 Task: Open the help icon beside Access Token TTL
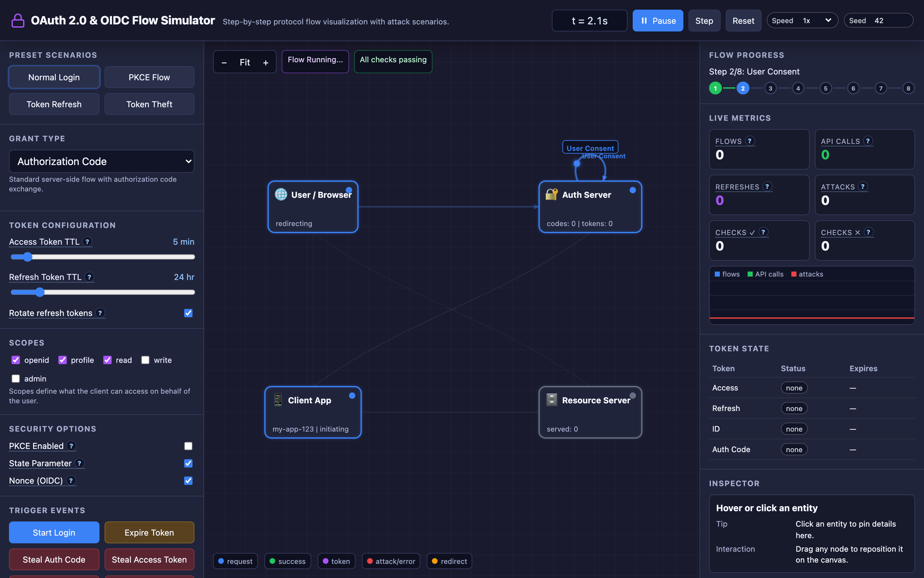pos(88,241)
